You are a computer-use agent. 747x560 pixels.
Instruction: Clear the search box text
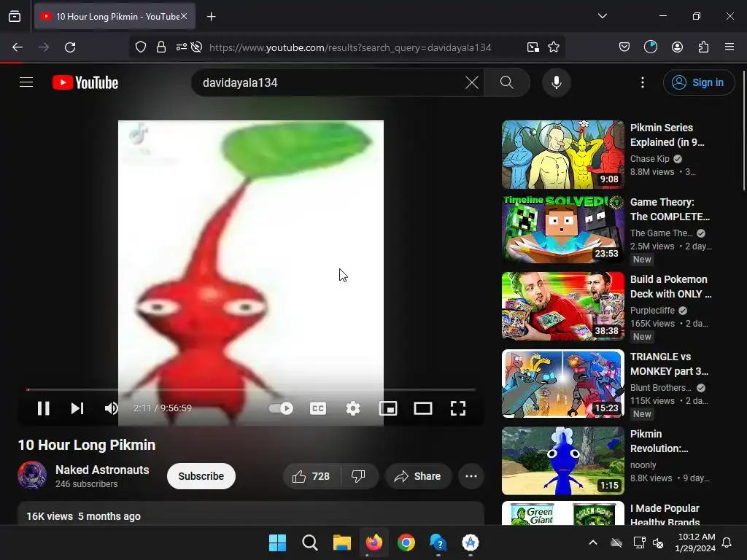coord(472,82)
